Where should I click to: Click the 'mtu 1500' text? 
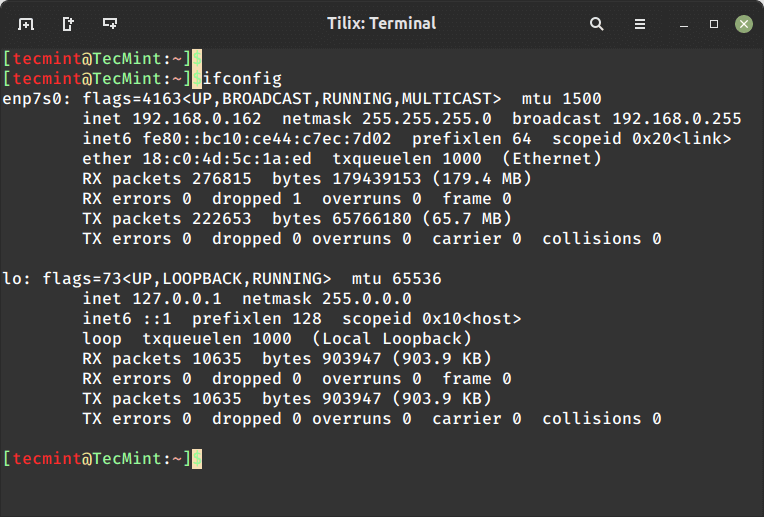561,99
